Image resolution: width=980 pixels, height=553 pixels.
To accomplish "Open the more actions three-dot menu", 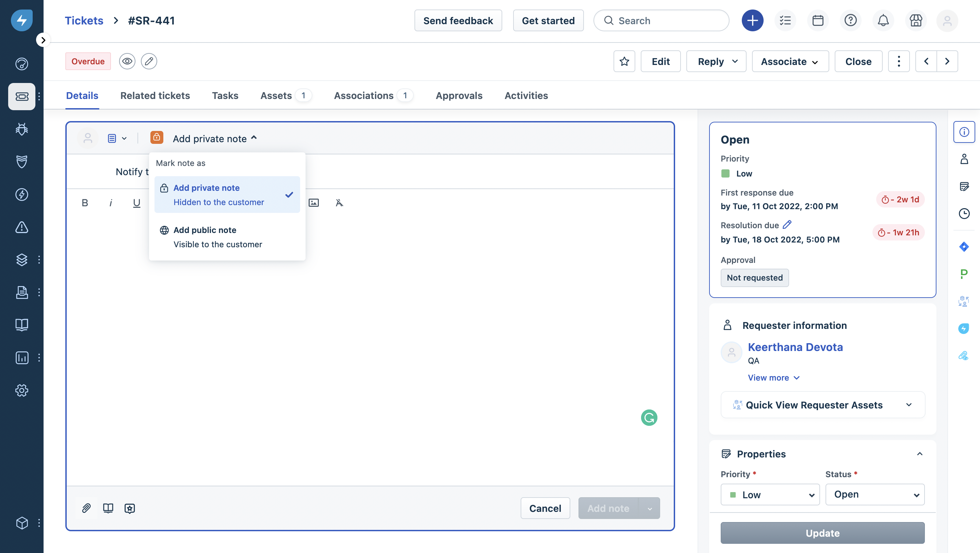I will click(899, 61).
